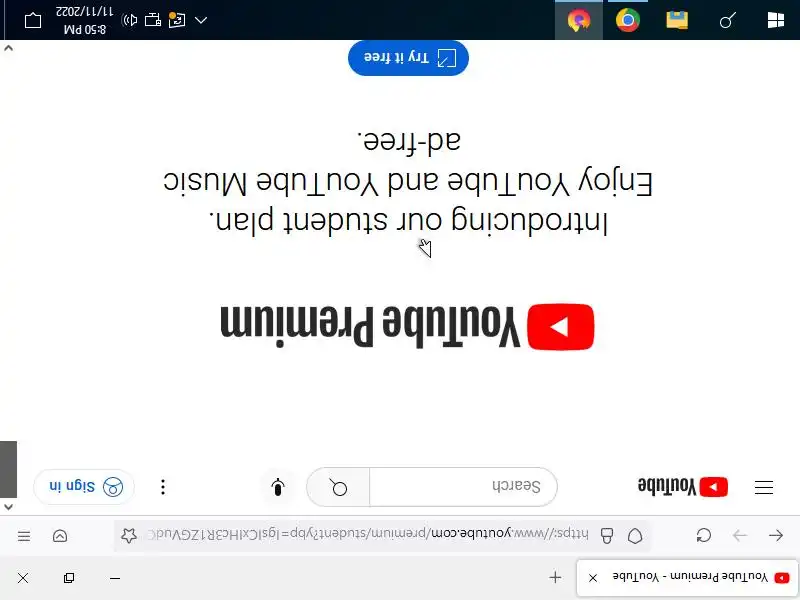Image resolution: width=800 pixels, height=600 pixels.
Task: Click the page scrollbar thumb
Action: click(8, 469)
